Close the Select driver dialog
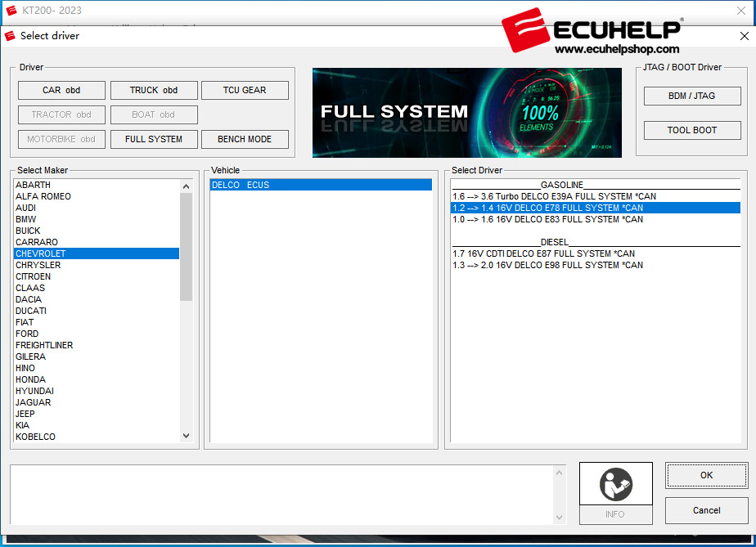 coord(744,36)
